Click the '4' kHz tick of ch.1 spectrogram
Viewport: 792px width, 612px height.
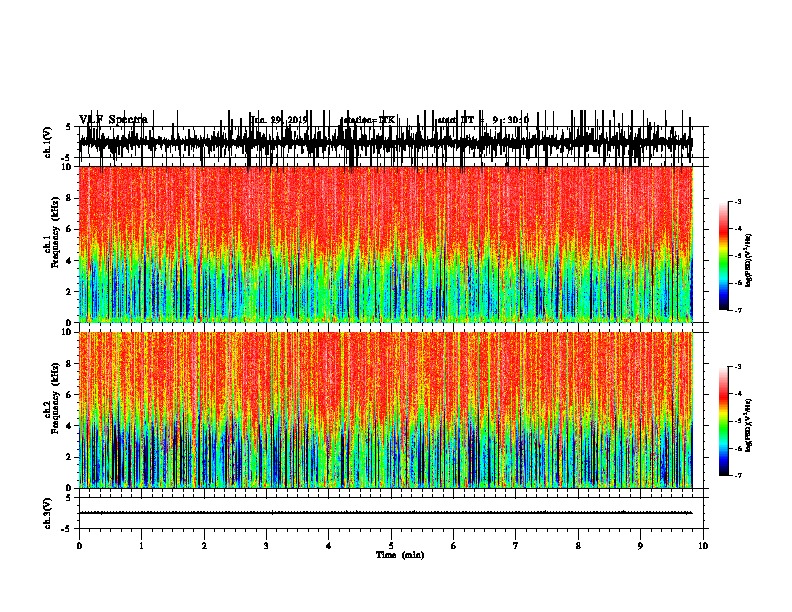pyautogui.click(x=69, y=261)
